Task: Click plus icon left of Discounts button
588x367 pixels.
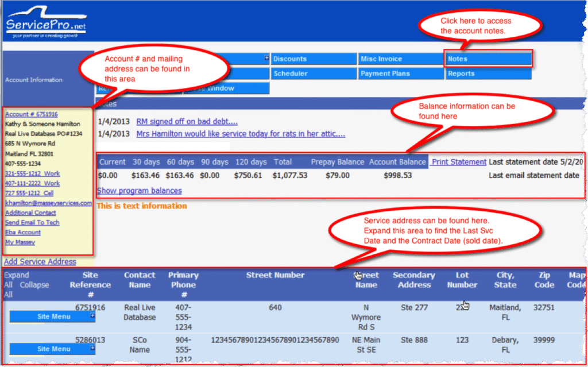Action: pyautogui.click(x=266, y=58)
